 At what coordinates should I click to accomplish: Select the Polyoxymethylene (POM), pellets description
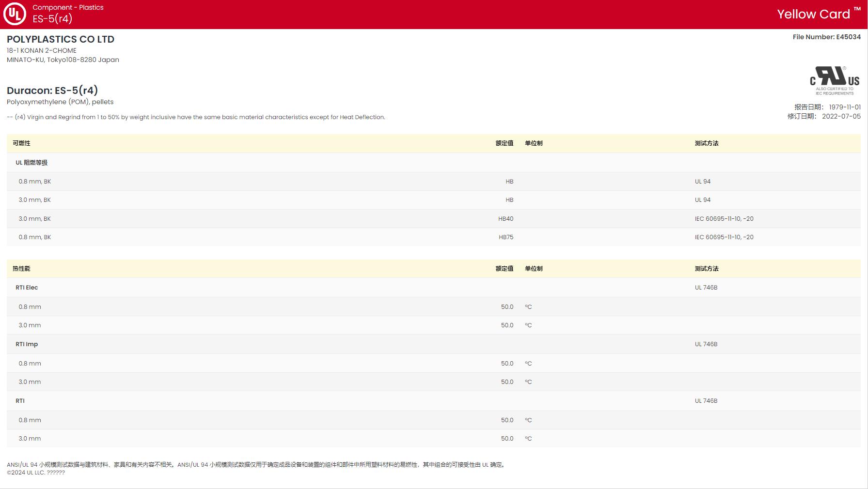tap(60, 102)
